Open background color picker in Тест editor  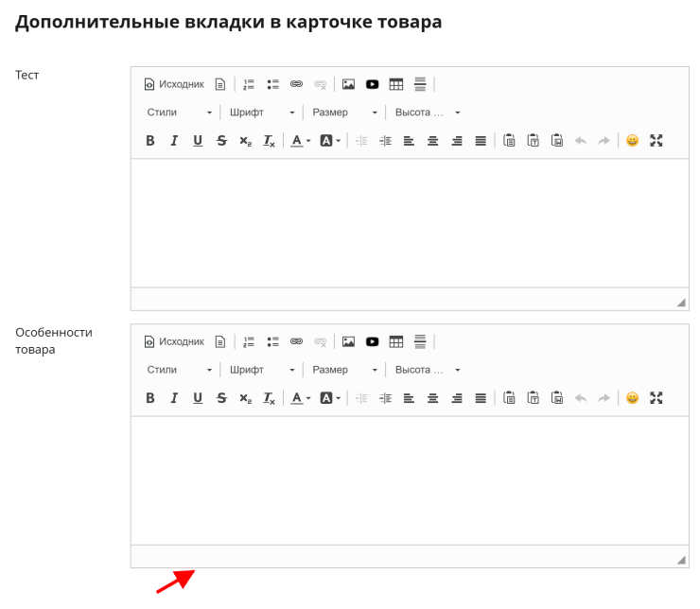click(x=330, y=141)
